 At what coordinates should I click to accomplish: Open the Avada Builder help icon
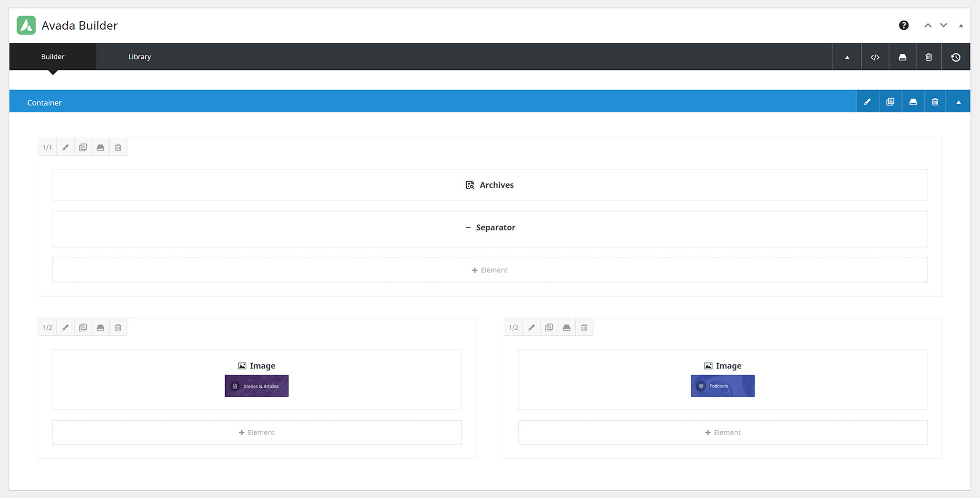[x=904, y=25]
